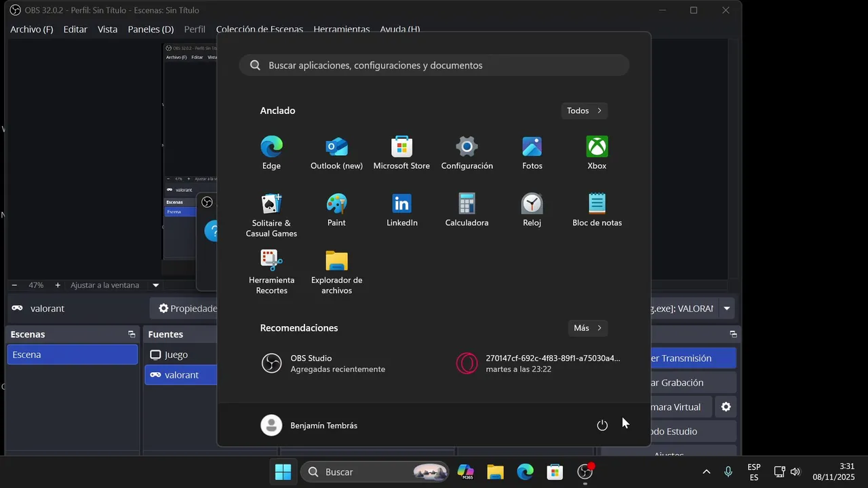Open OBS Vista menu
This screenshot has width=868, height=488.
[107, 29]
